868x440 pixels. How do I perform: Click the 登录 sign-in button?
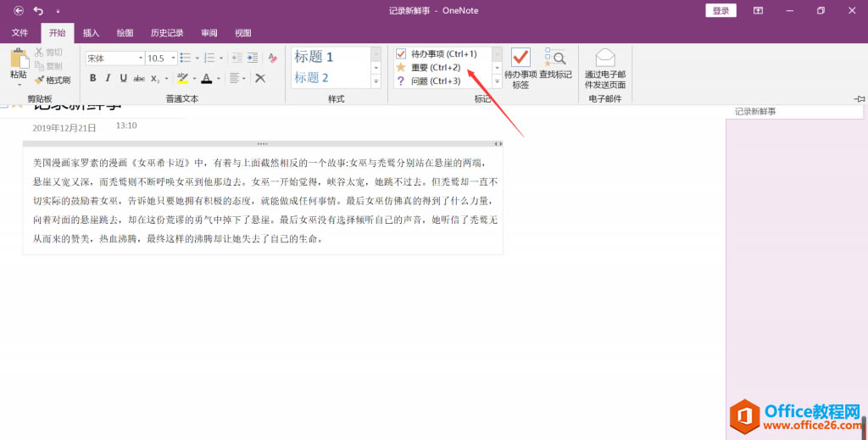(x=721, y=10)
